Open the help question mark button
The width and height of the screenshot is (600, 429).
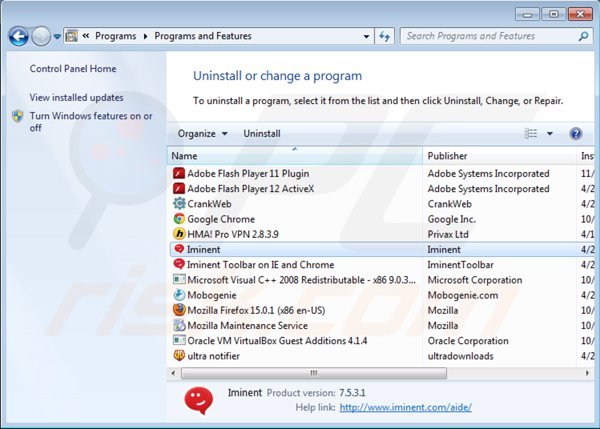click(x=576, y=134)
